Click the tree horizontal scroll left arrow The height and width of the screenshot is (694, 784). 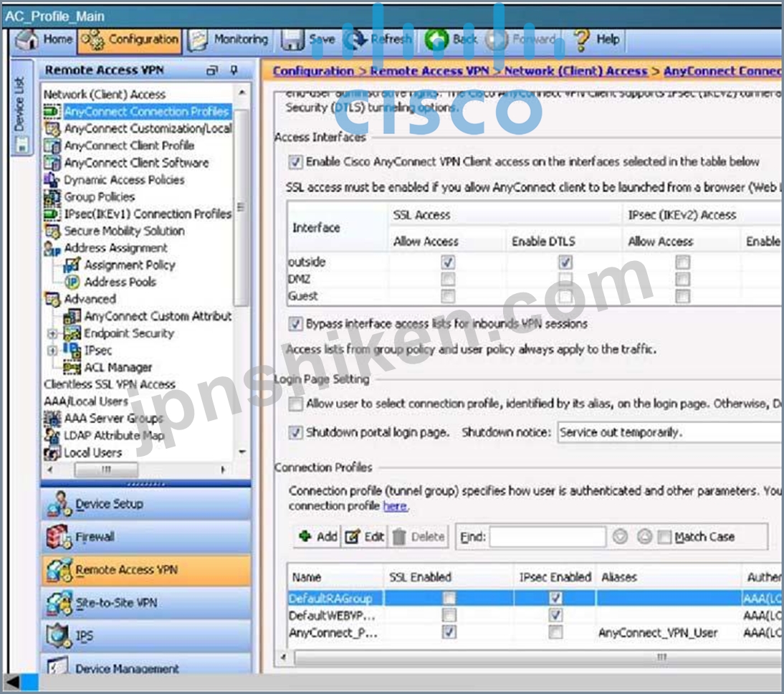49,470
